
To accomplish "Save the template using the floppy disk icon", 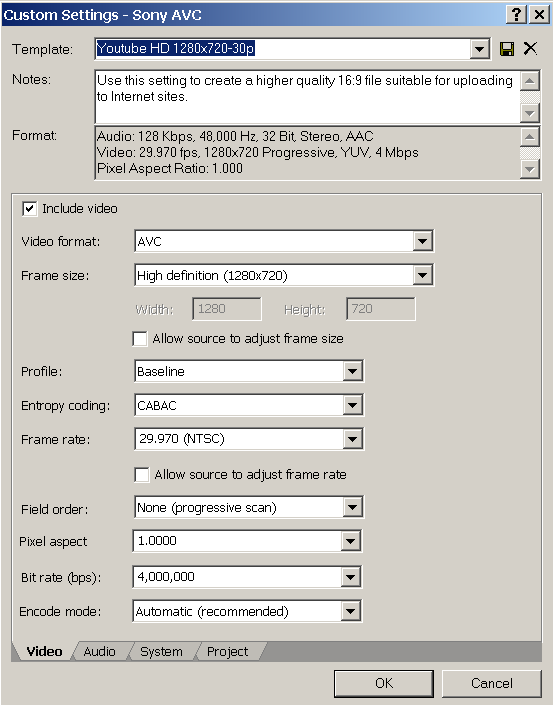I will click(507, 49).
